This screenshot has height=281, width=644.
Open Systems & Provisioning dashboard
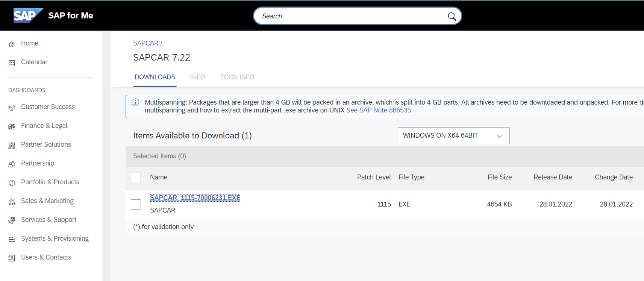55,238
